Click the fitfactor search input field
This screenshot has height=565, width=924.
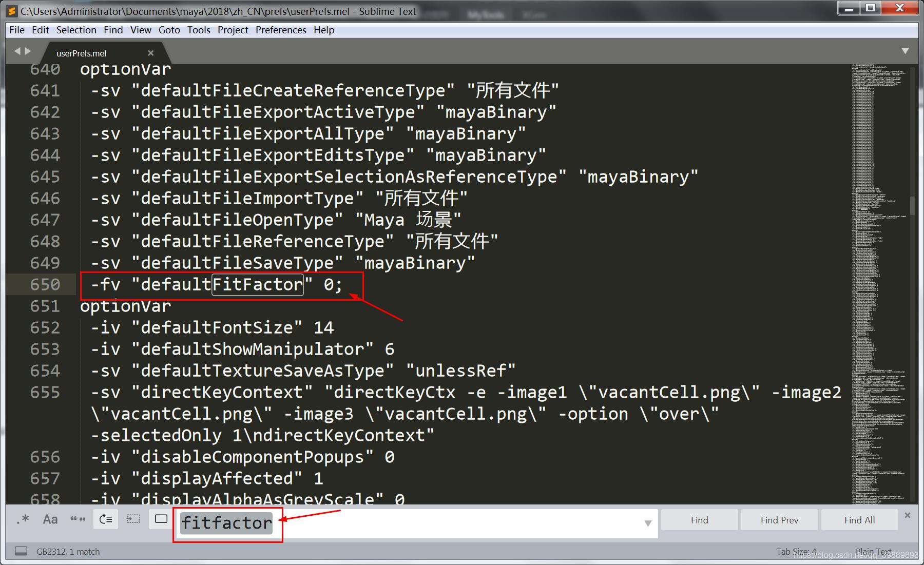(x=416, y=523)
